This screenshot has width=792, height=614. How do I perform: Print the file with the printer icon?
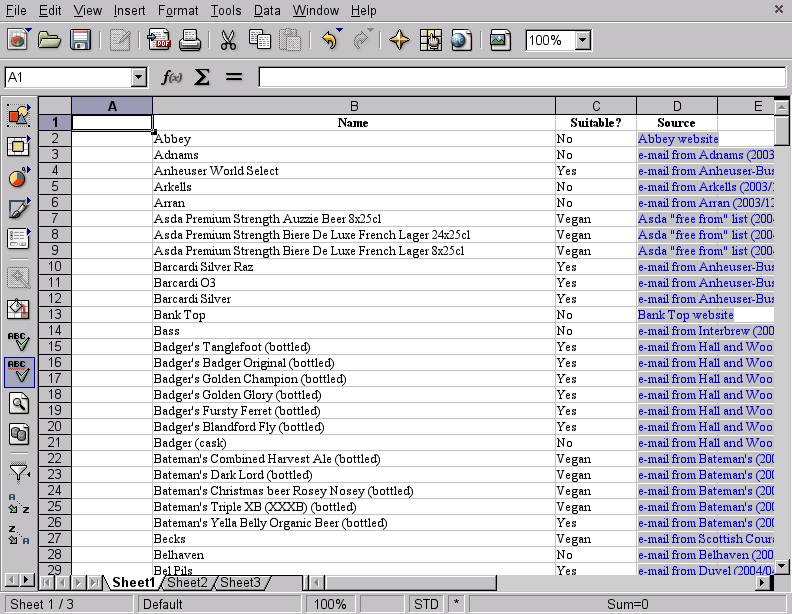point(190,40)
